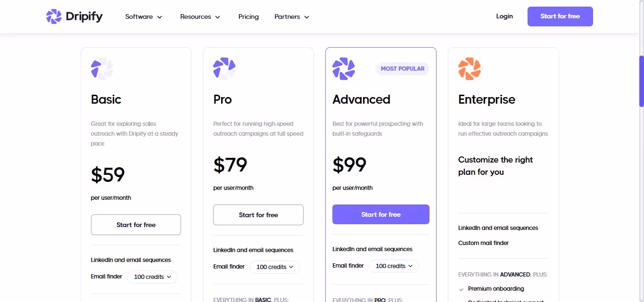Click the Pro plan pinwheel icon
This screenshot has width=644, height=302.
(224, 68)
